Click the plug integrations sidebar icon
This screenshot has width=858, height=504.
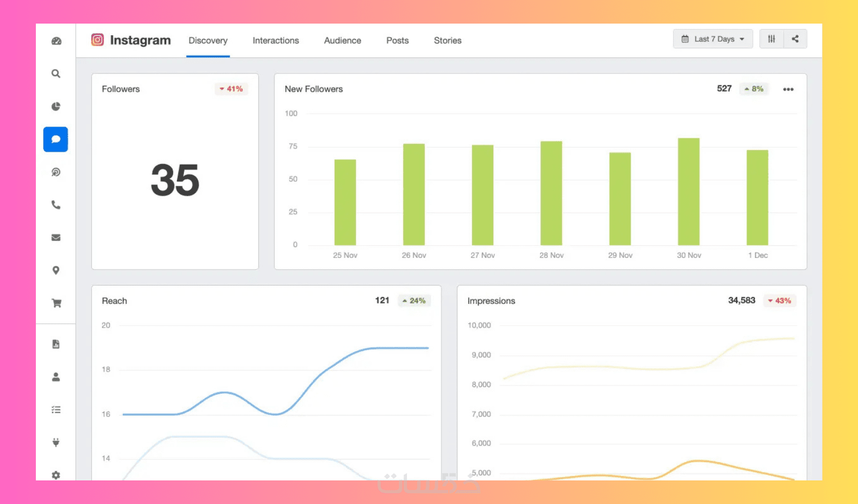point(56,442)
